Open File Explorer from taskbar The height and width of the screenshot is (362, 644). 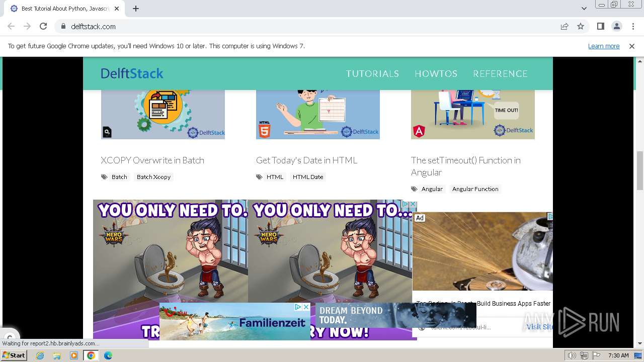tap(57, 355)
